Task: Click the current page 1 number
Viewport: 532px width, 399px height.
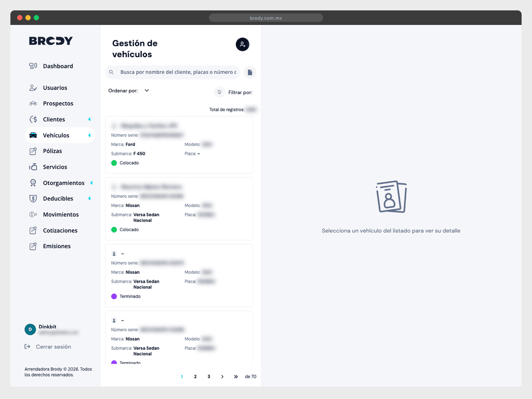Action: [x=182, y=377]
